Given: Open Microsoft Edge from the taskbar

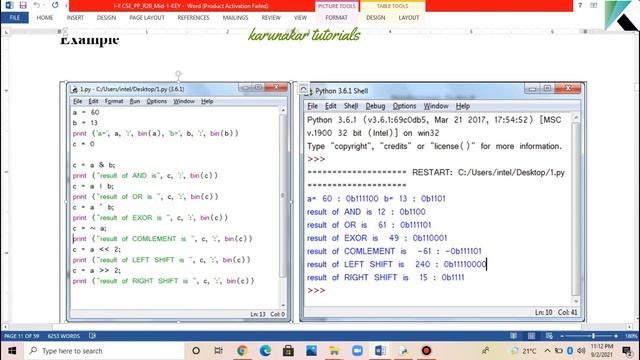Looking at the screenshot, I should tap(265, 351).
